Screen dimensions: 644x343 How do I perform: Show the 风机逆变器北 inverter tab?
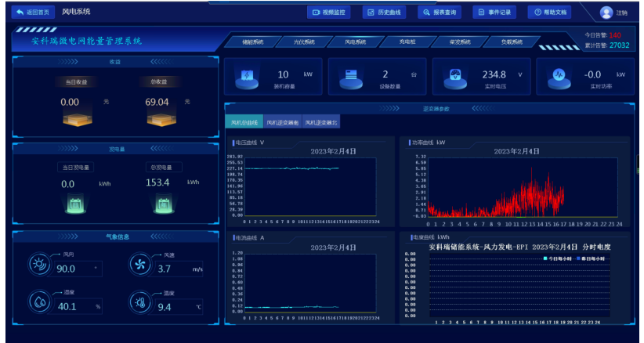coord(321,122)
